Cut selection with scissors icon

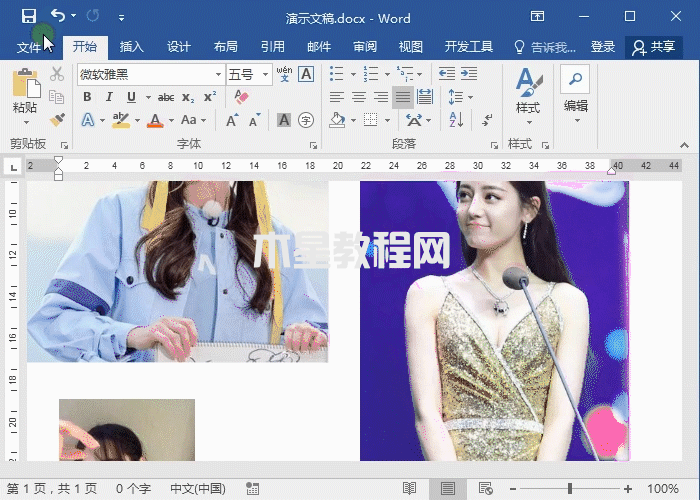[57, 74]
